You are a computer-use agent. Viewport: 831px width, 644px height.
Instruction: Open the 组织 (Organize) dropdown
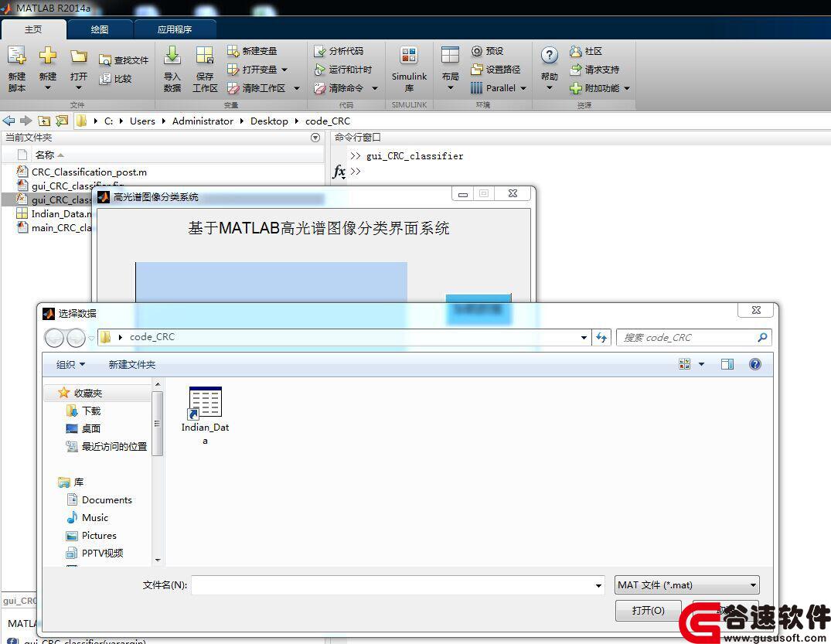point(70,365)
